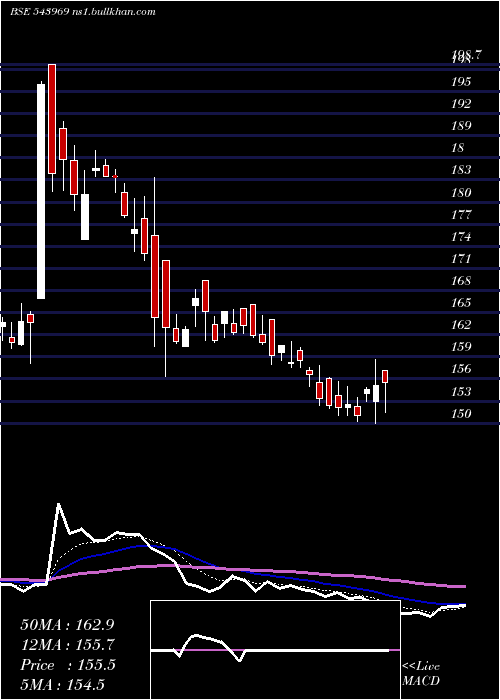Click the Price : 155.5 label

pos(68,665)
